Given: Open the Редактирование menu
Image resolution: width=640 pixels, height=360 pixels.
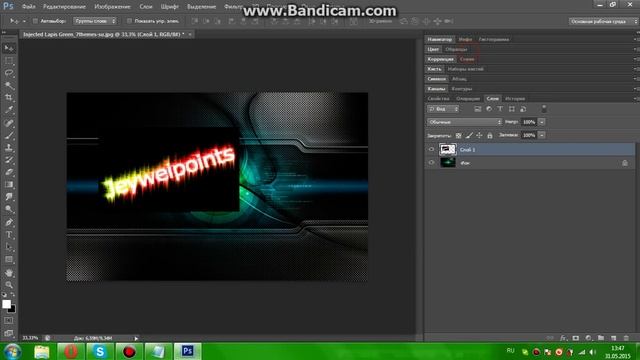Looking at the screenshot, I should (x=64, y=7).
